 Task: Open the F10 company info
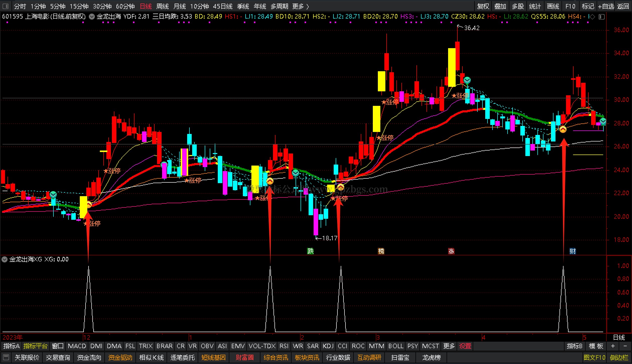tap(570, 6)
